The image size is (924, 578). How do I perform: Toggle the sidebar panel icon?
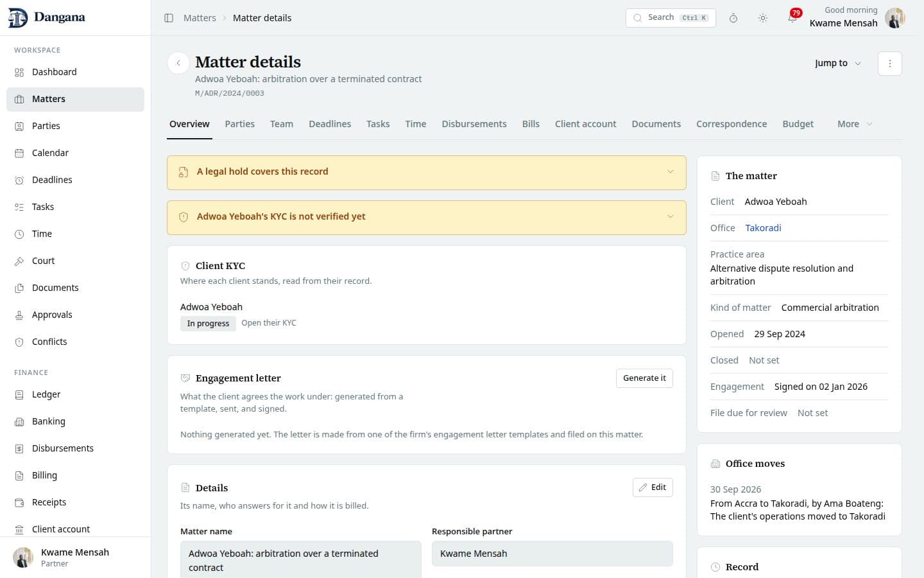pyautogui.click(x=169, y=18)
